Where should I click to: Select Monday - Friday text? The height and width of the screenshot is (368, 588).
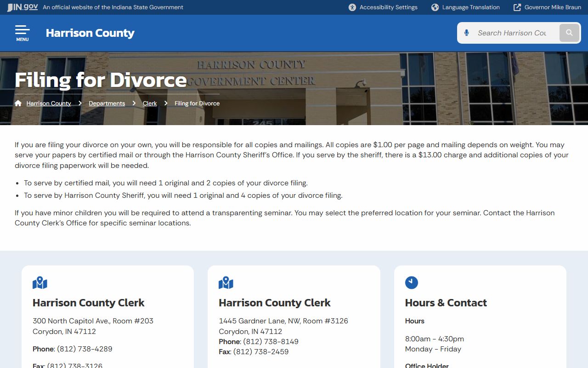(x=433, y=349)
